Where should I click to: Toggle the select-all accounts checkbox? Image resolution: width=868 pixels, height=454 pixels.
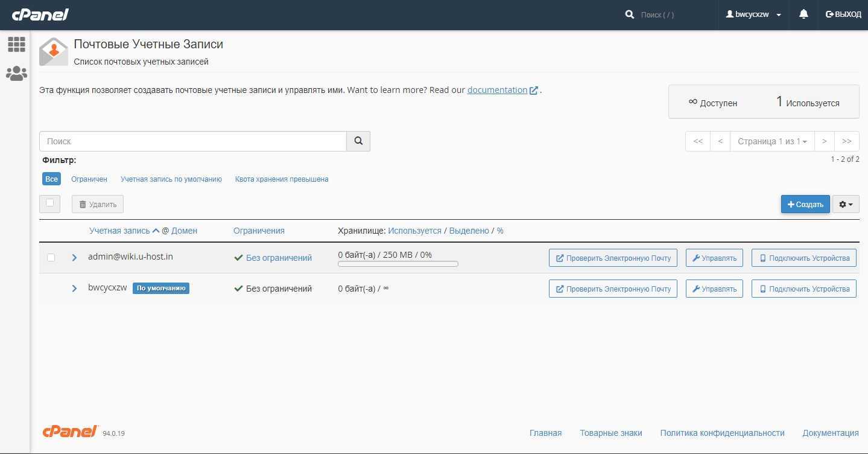[x=50, y=203]
